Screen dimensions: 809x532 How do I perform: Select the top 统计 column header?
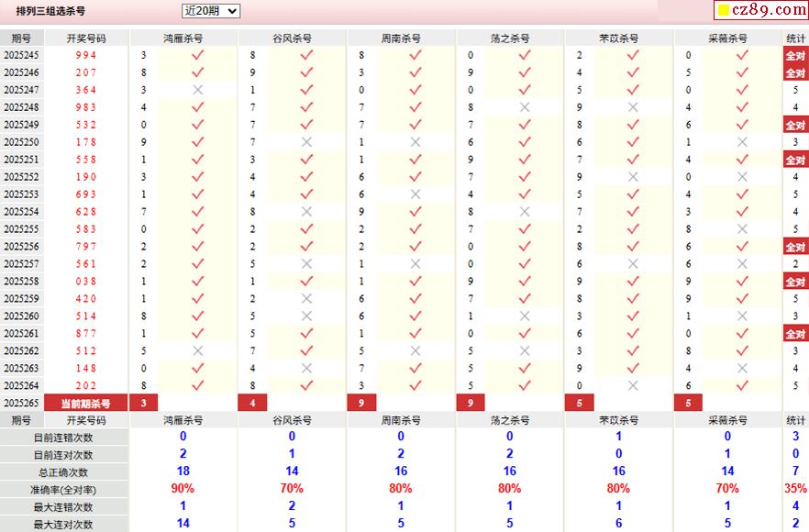point(795,39)
